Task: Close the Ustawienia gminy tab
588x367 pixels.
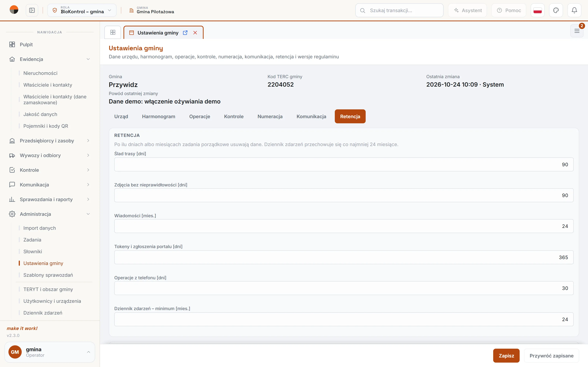Action: click(x=195, y=32)
